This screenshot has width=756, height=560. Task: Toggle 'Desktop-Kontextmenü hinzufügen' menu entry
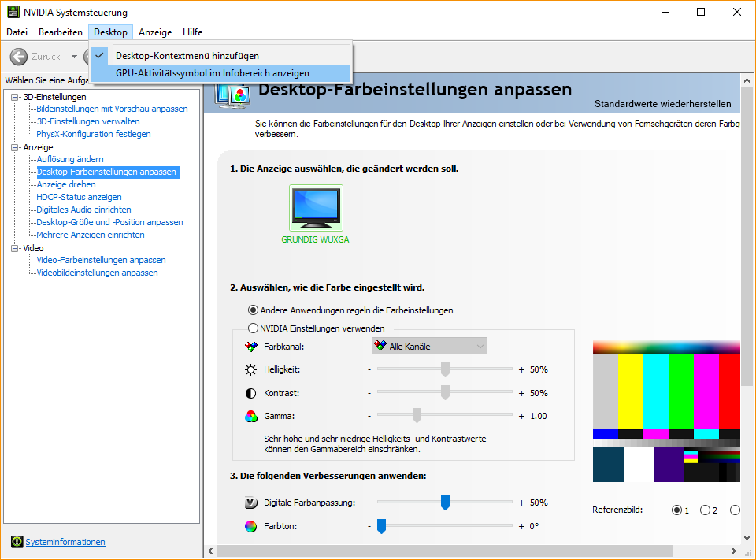(220, 55)
